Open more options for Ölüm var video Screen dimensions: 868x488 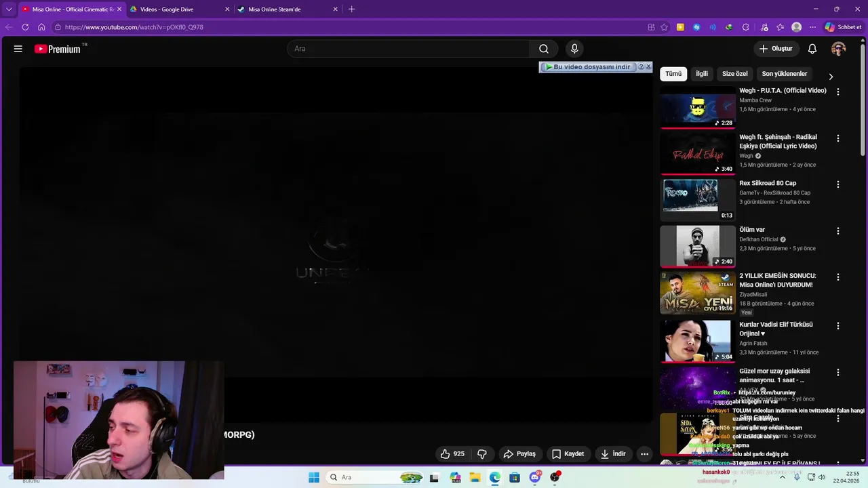click(x=838, y=230)
